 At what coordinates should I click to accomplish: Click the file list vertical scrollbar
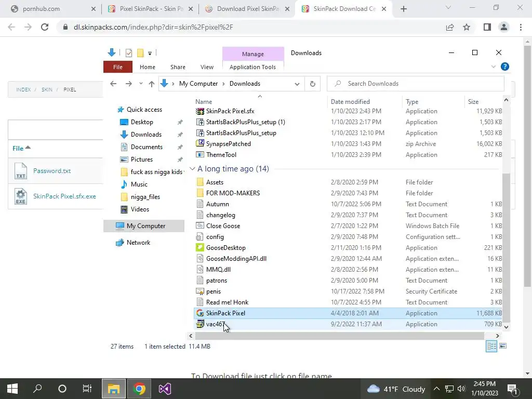coord(506,248)
